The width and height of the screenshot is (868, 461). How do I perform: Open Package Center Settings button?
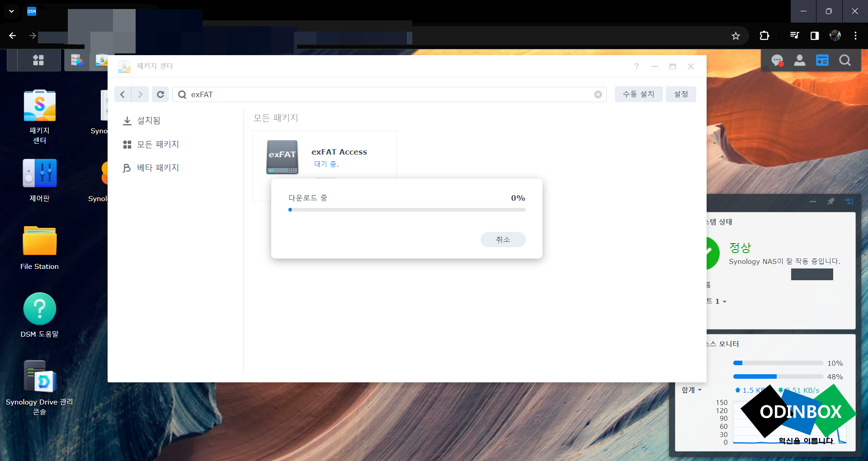coord(681,94)
